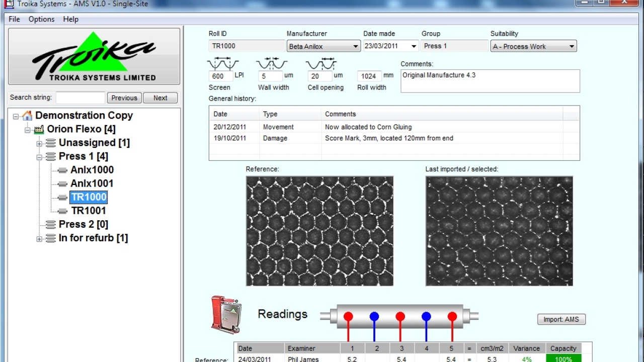Click the Wall width diagram icon
Screen dimensions: 644x362
[272, 63]
